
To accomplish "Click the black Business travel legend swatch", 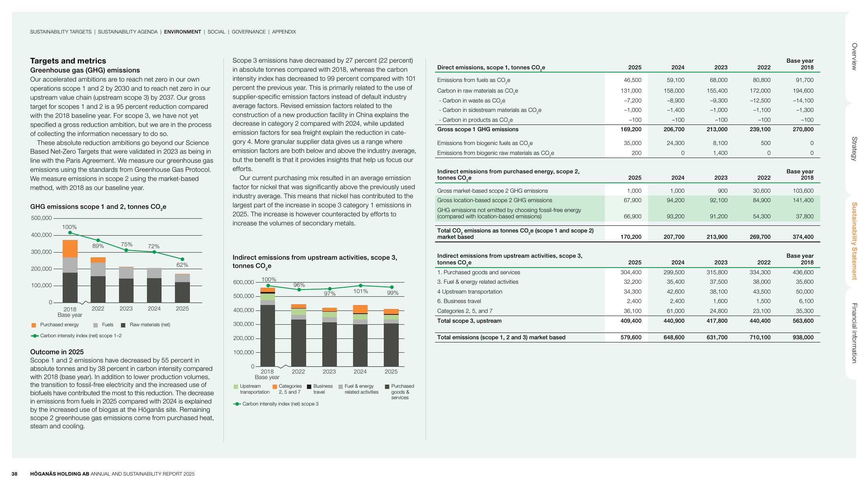I will point(309,387).
